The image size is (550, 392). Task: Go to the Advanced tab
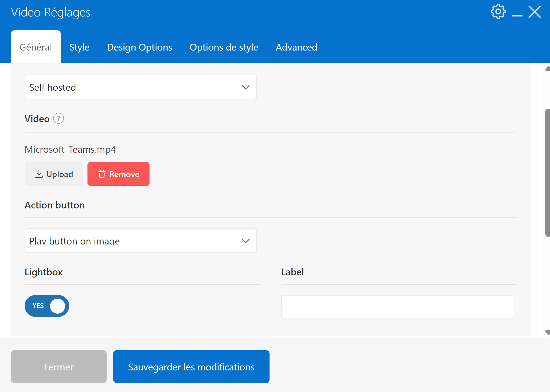297,47
